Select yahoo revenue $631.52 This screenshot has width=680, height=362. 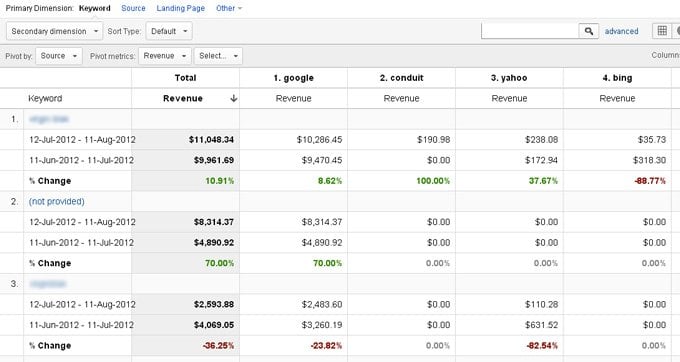click(541, 325)
